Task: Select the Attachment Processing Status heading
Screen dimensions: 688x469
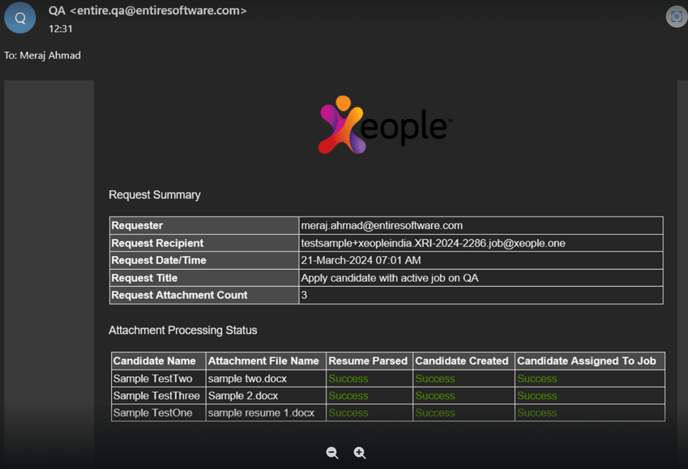Action: (183, 330)
